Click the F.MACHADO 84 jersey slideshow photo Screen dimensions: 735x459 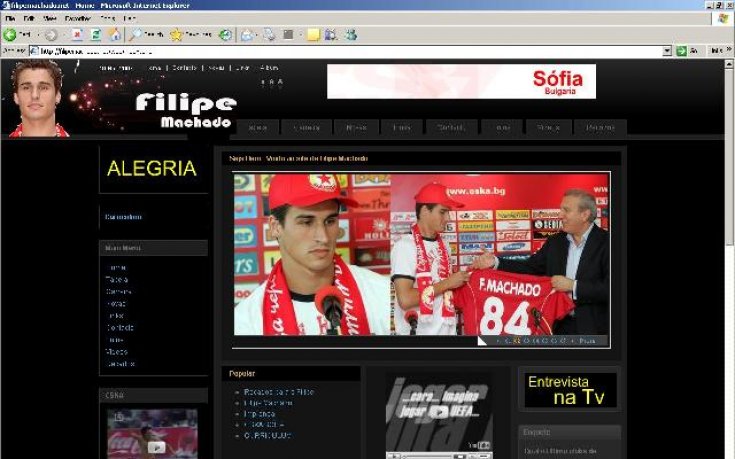(500, 254)
